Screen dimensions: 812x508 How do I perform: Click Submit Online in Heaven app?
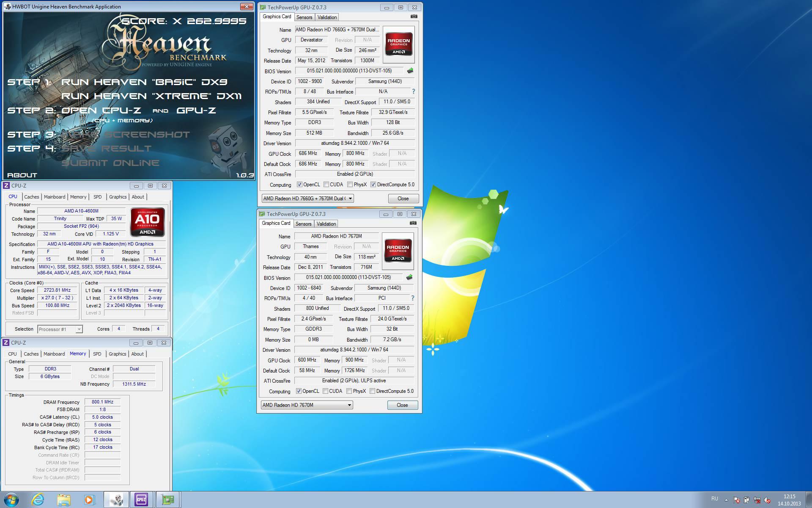110,163
